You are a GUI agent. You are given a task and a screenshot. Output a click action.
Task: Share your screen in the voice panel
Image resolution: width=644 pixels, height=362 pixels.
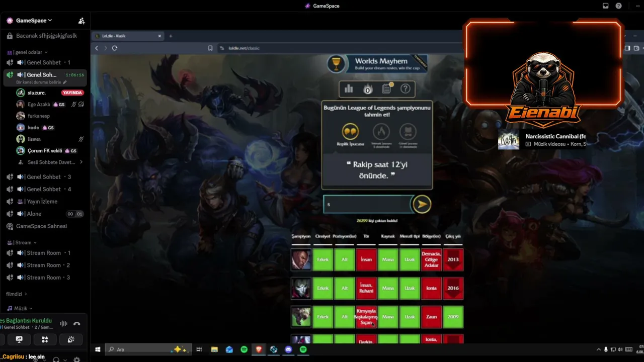click(x=19, y=339)
